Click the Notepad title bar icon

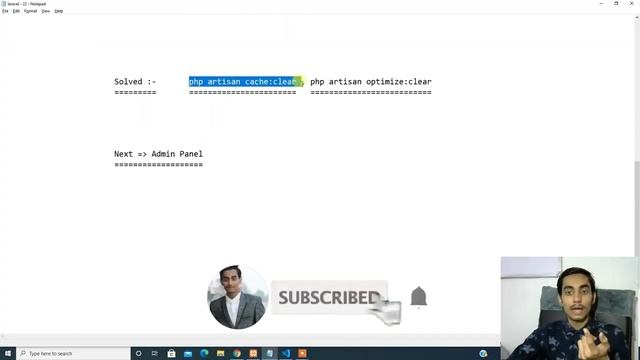[x=4, y=4]
